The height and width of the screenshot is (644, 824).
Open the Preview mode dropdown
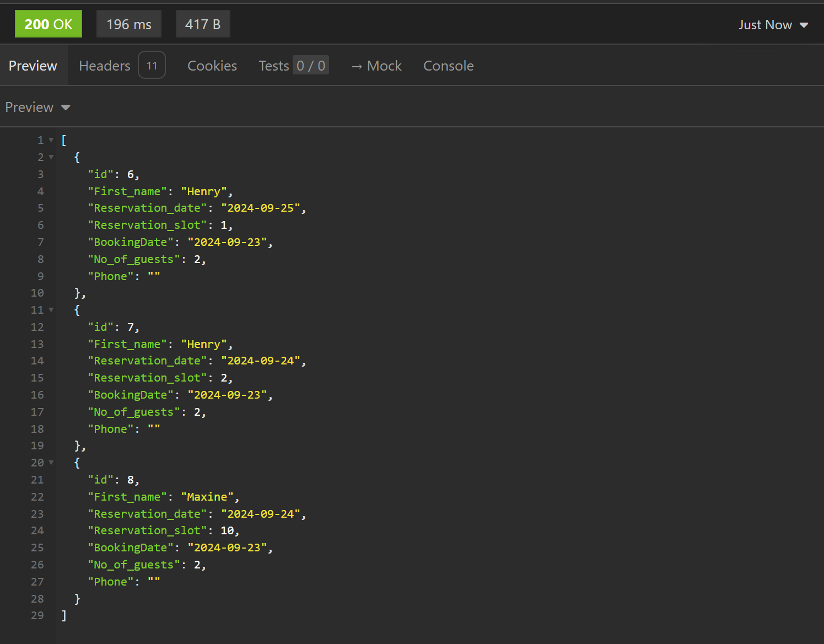click(37, 107)
